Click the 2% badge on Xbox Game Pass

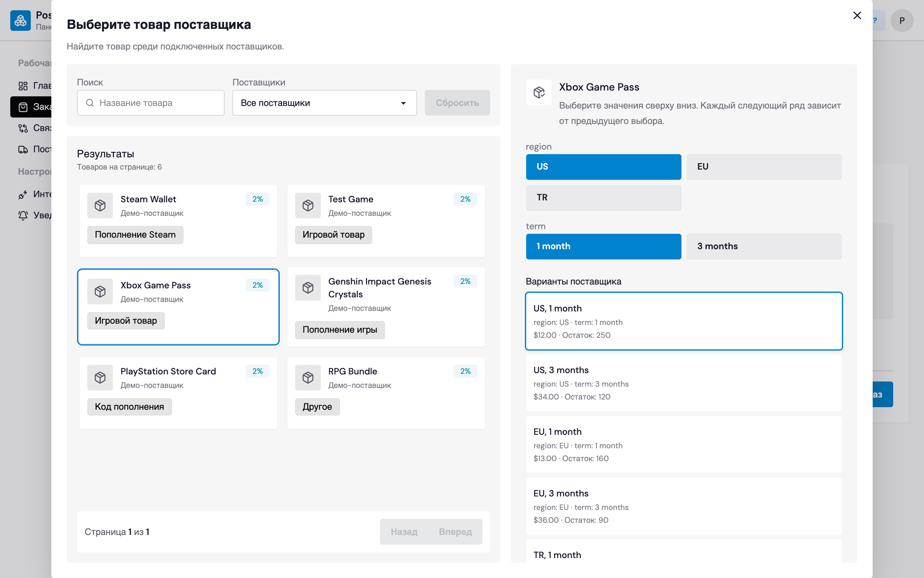point(257,285)
